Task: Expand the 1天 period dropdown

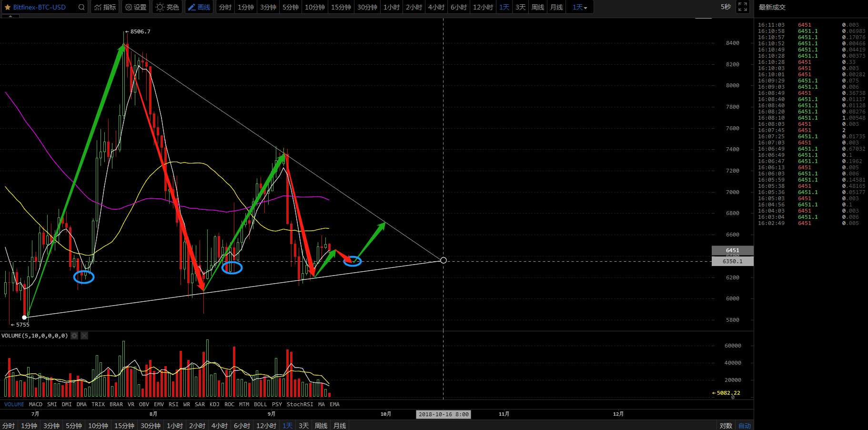Action: pos(580,7)
